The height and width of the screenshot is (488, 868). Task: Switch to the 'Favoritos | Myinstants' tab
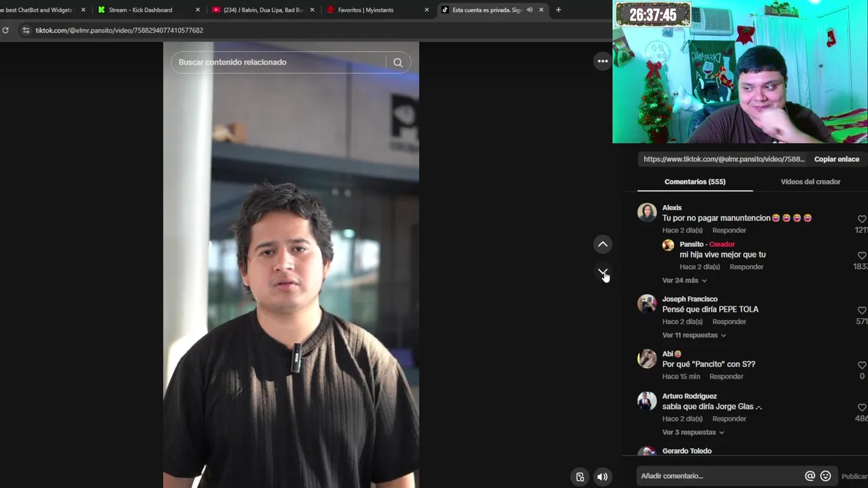point(366,10)
